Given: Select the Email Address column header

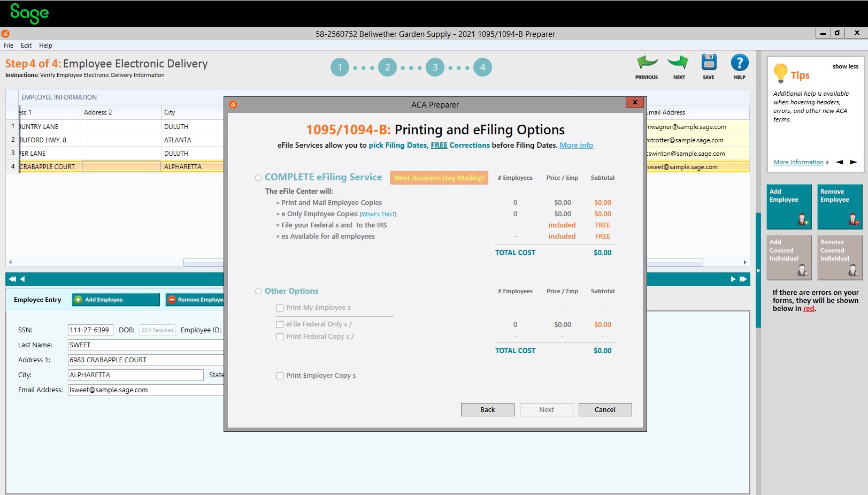Looking at the screenshot, I should tap(698, 112).
